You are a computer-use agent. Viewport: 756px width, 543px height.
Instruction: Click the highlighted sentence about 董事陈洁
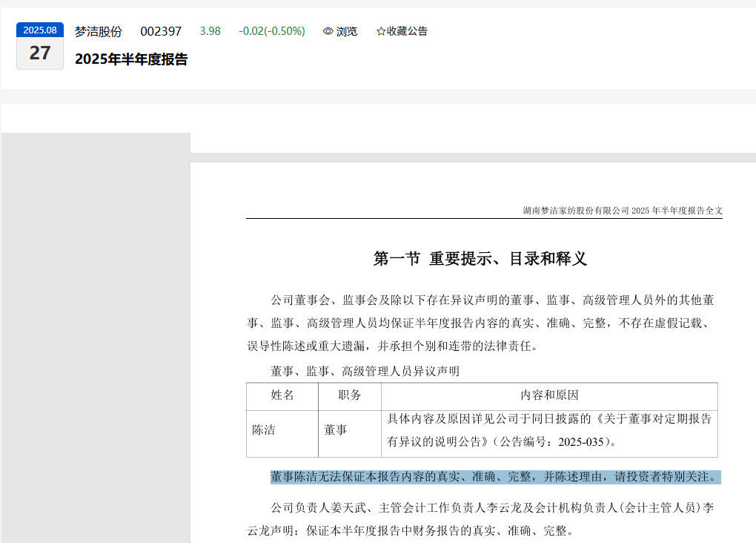click(494, 477)
